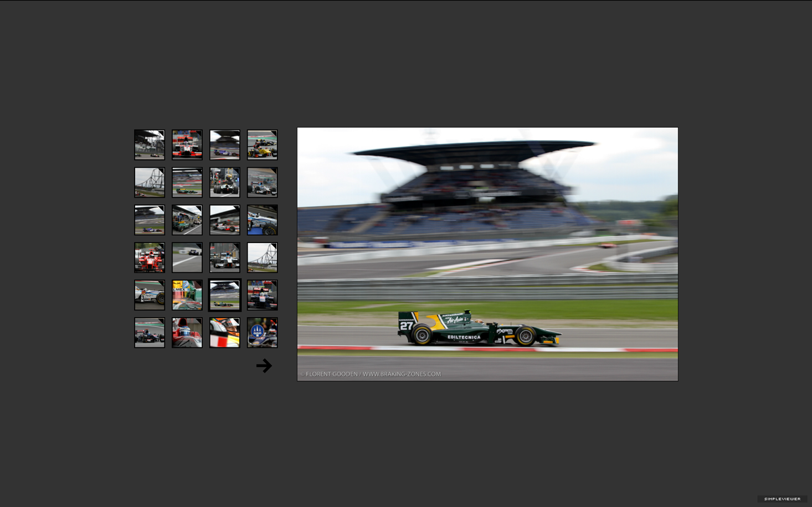View dark blue car front-on pit thumbnail
Screen dimensions: 812x507
click(263, 295)
